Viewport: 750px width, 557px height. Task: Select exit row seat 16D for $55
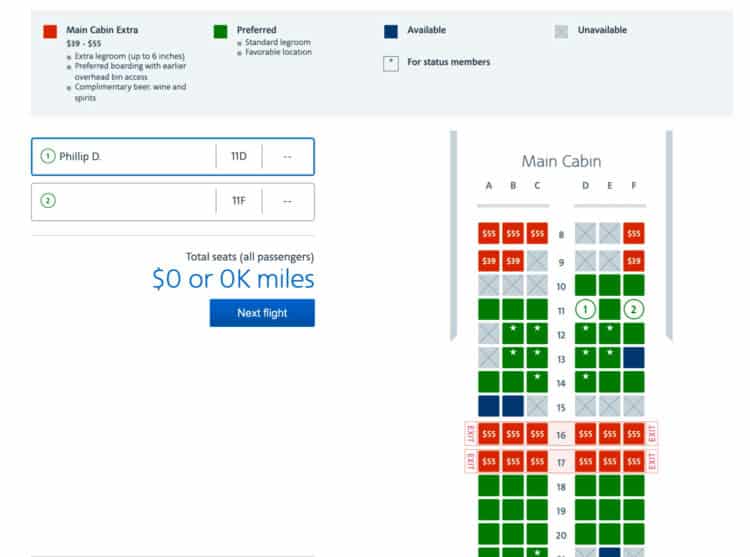585,435
